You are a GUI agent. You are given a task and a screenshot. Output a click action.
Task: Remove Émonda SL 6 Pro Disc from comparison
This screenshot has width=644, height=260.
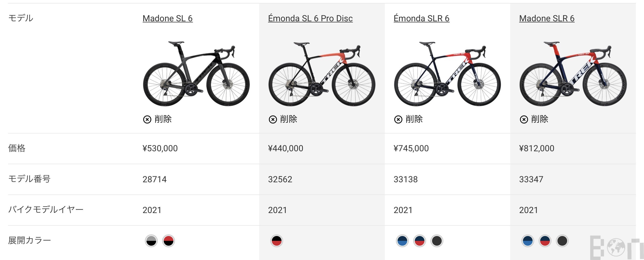[273, 119]
